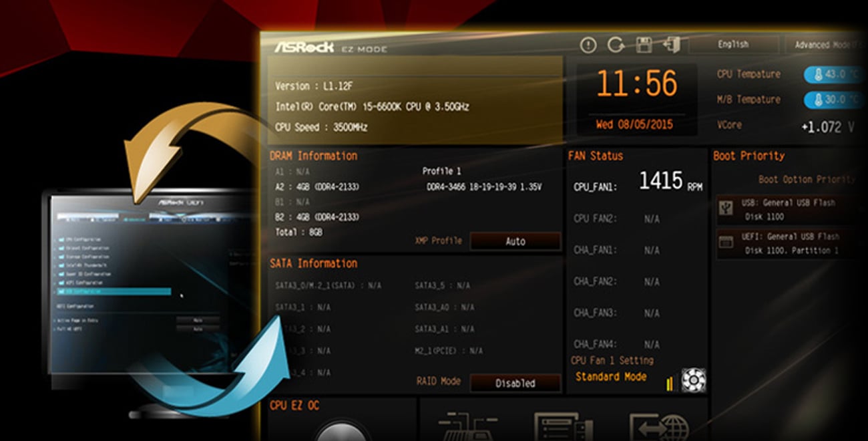Click the 11:56 clock display
This screenshot has height=441, width=868.
pyautogui.click(x=636, y=84)
